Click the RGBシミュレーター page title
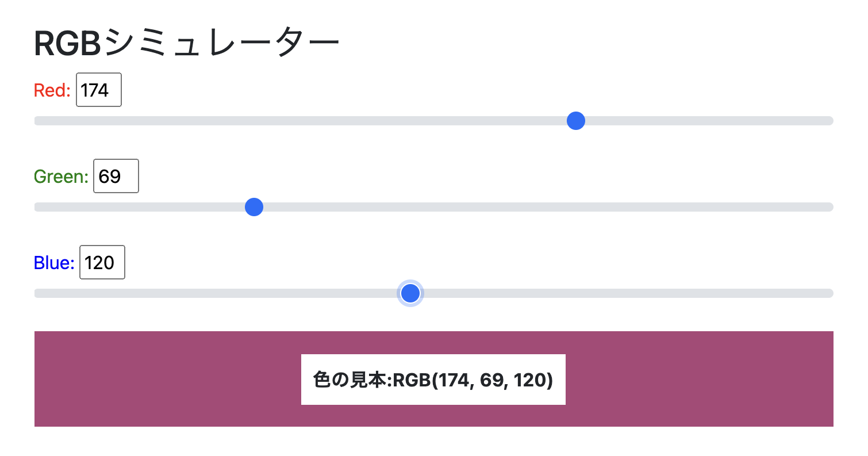Image resolution: width=868 pixels, height=456 pixels. [187, 40]
